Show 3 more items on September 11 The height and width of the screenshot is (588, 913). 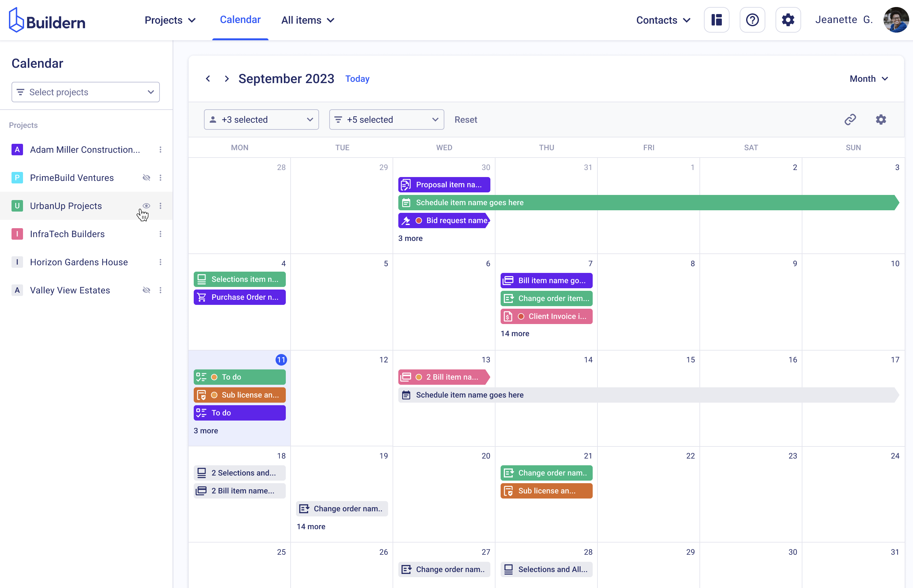point(206,430)
